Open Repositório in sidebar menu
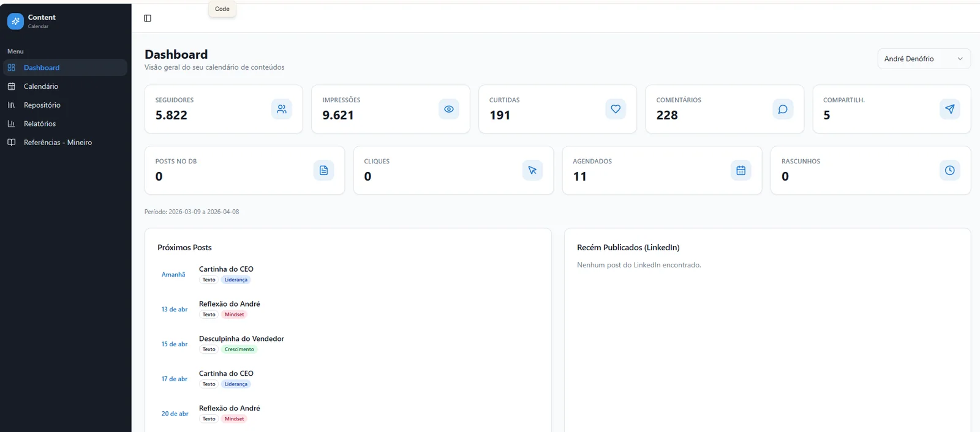Viewport: 980px width, 432px height. [x=65, y=105]
